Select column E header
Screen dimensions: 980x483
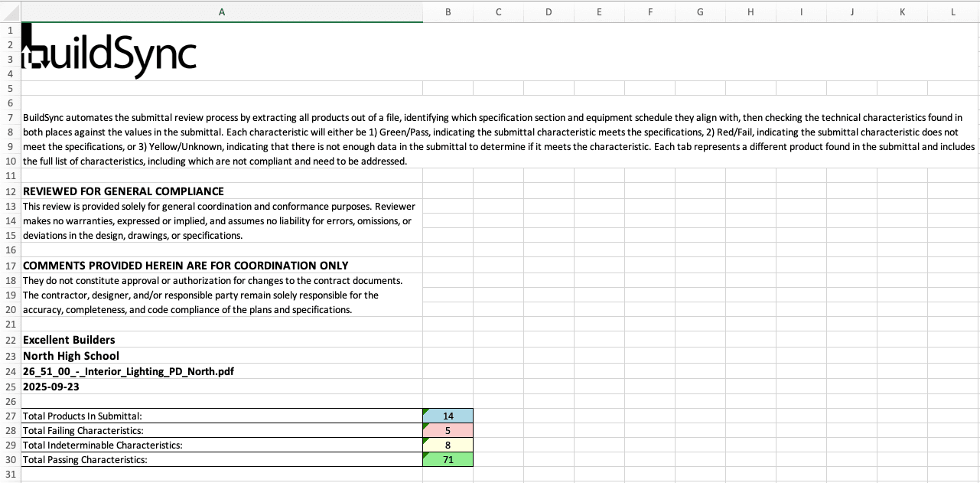click(599, 11)
